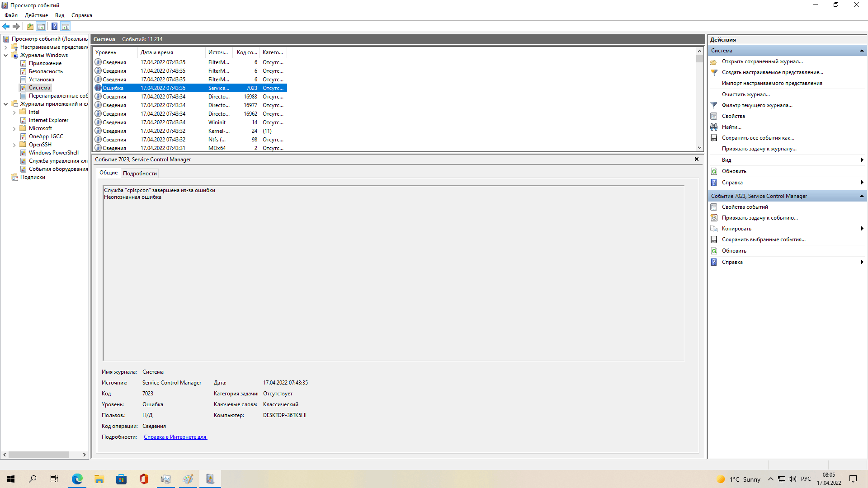This screenshot has width=868, height=488.
Task: Click the create custom view funnel icon
Action: point(714,72)
